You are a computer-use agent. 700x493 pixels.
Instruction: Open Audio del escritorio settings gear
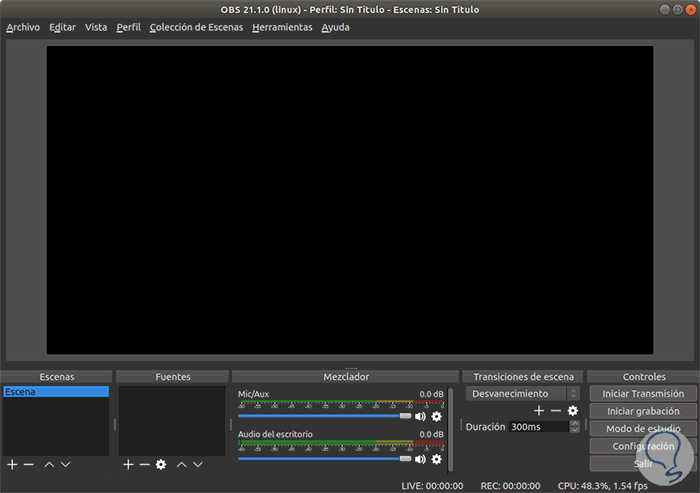click(437, 459)
